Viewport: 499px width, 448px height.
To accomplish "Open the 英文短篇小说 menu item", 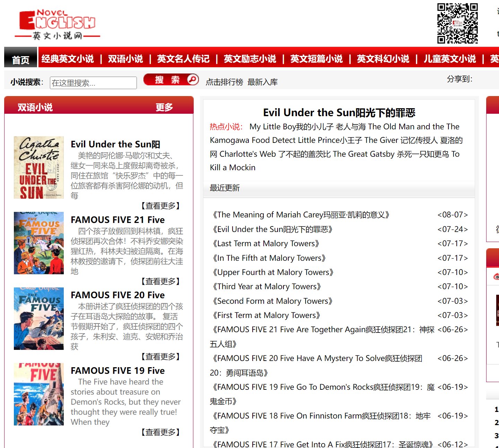I will point(316,59).
